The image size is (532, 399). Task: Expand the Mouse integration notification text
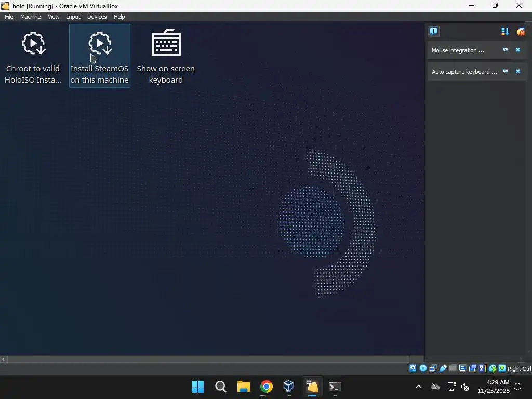(458, 50)
